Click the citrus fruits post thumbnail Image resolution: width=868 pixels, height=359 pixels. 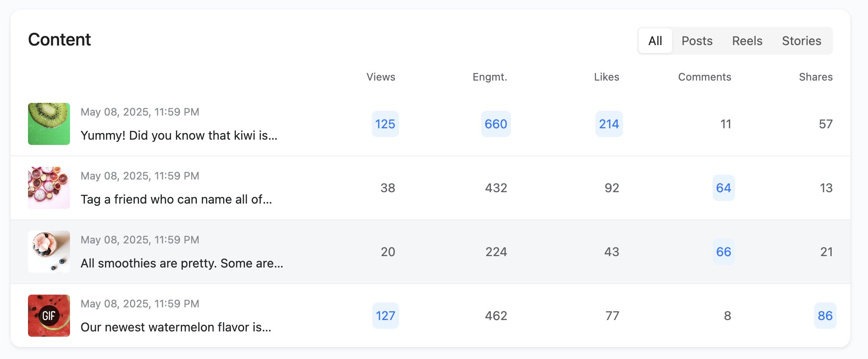[x=49, y=188]
